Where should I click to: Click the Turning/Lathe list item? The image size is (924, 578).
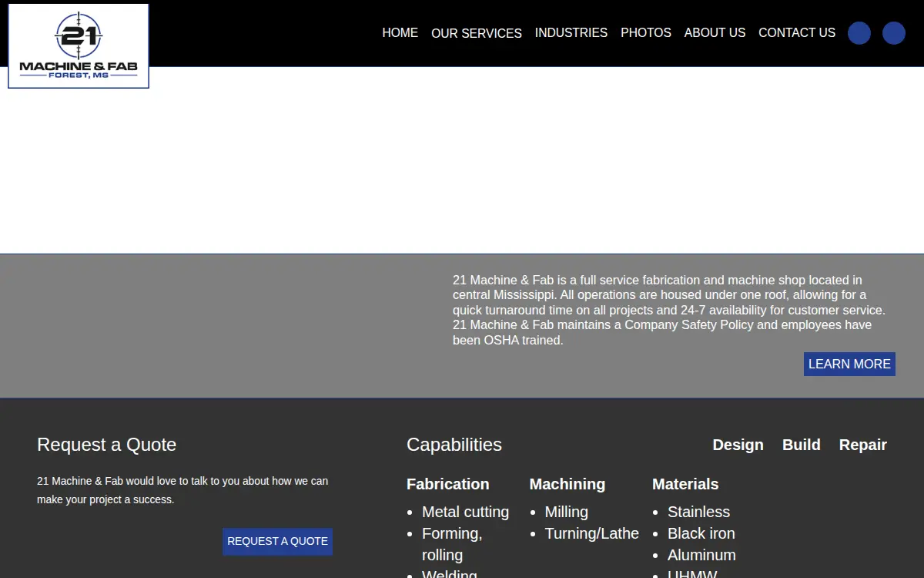pos(592,533)
